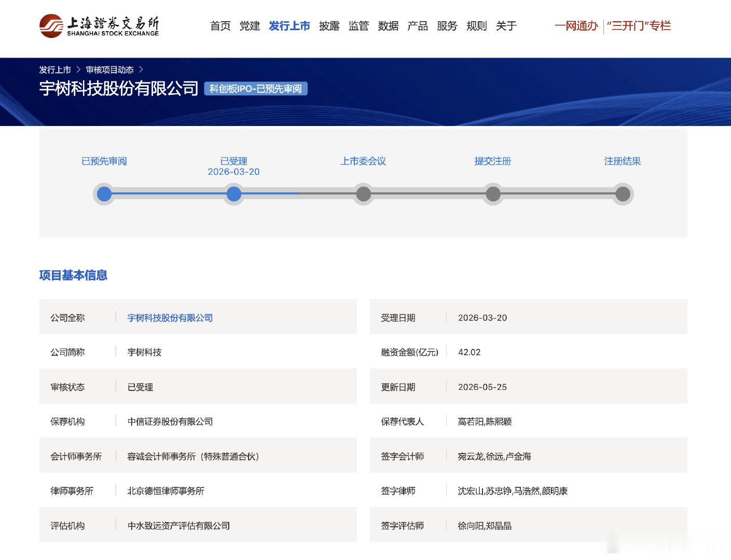Image resolution: width=731 pixels, height=560 pixels.
Task: Click the 注册结果 progress step marker
Action: [623, 194]
